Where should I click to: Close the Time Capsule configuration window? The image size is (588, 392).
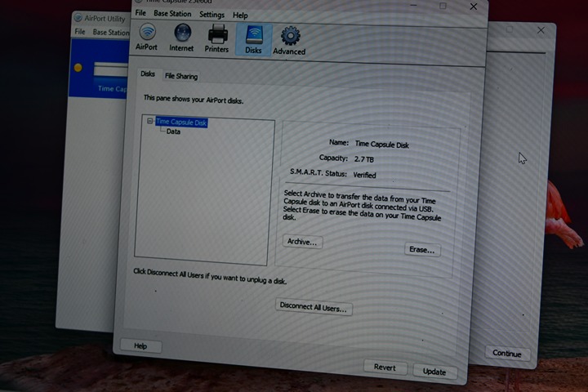click(474, 7)
